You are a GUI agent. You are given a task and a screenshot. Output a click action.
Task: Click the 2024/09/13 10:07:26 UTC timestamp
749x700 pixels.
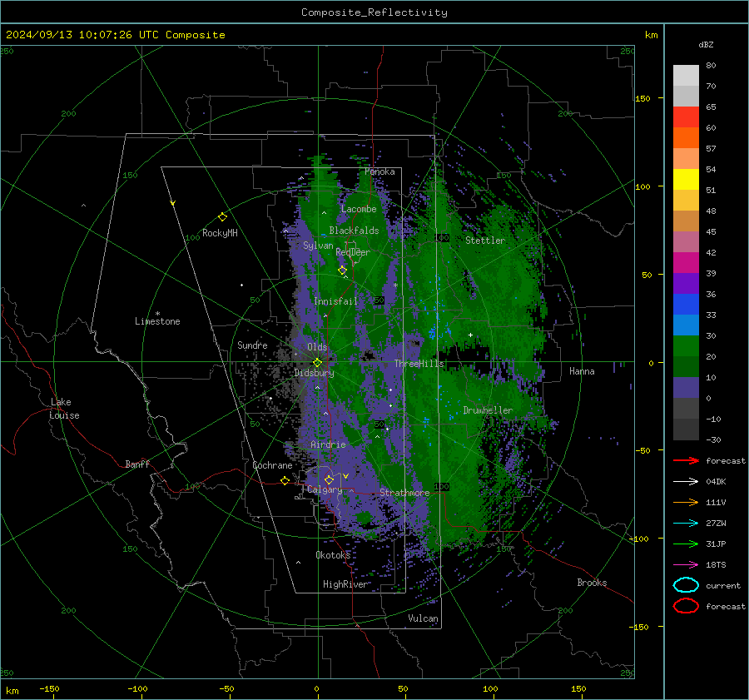115,35
